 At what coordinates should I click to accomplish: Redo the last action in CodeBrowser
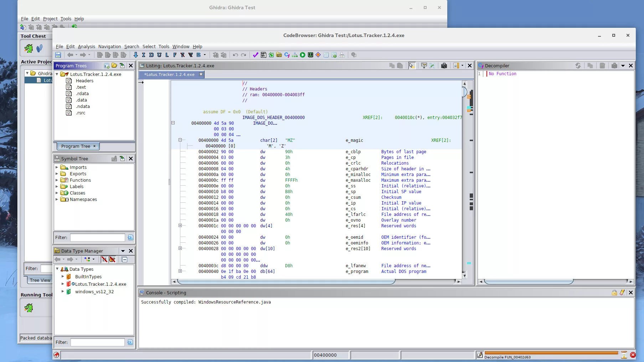point(243,55)
